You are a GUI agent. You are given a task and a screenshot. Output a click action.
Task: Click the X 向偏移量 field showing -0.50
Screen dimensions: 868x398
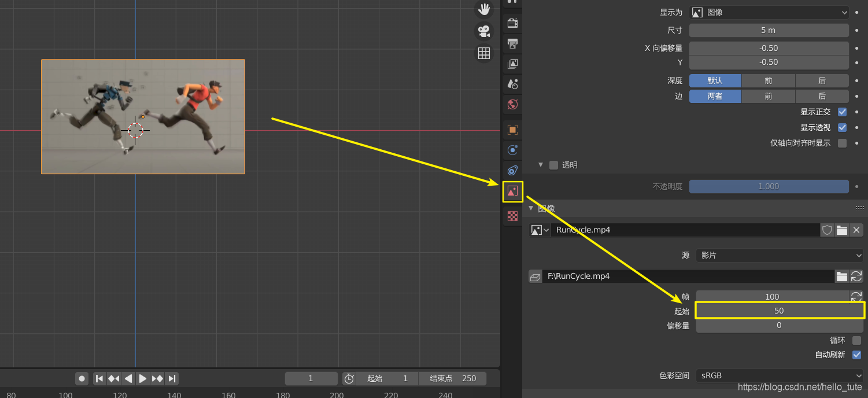pyautogui.click(x=769, y=48)
